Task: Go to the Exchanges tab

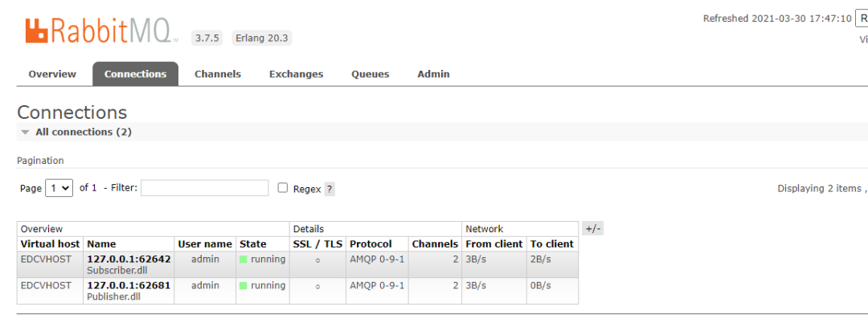Action: pyautogui.click(x=296, y=74)
